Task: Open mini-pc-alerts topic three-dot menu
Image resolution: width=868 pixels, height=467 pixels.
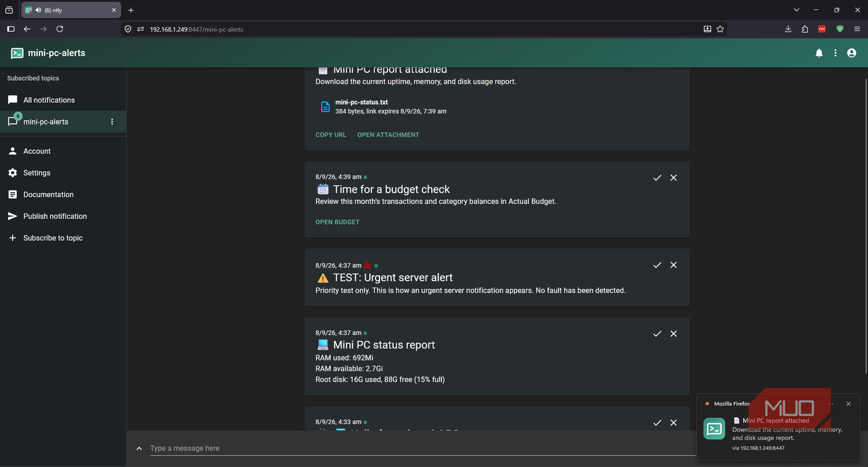Action: [x=112, y=122]
